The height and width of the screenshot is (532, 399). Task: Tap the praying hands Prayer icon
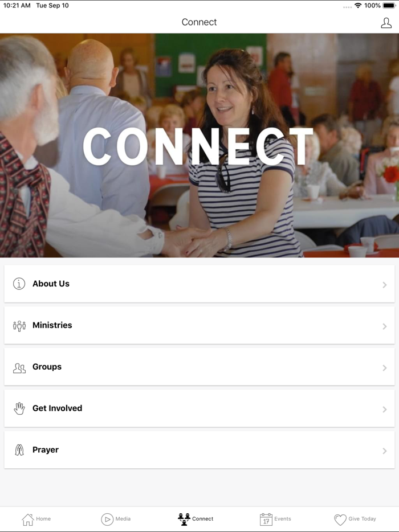click(19, 450)
